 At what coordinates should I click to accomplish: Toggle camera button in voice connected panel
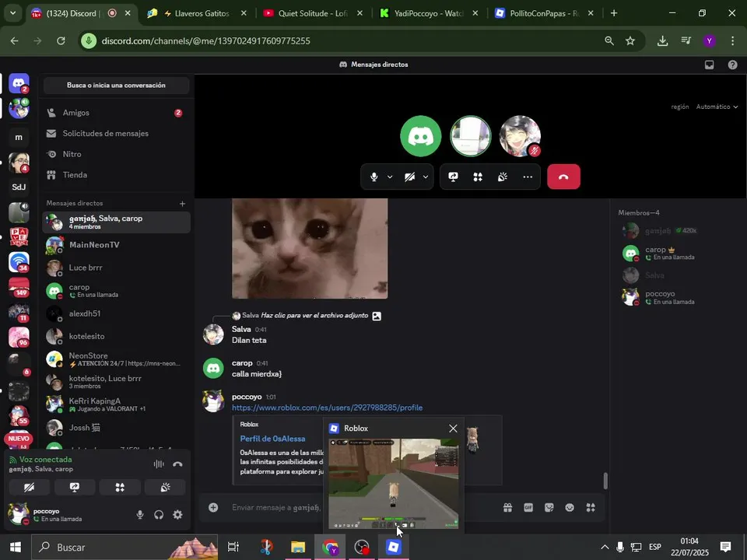point(29,487)
